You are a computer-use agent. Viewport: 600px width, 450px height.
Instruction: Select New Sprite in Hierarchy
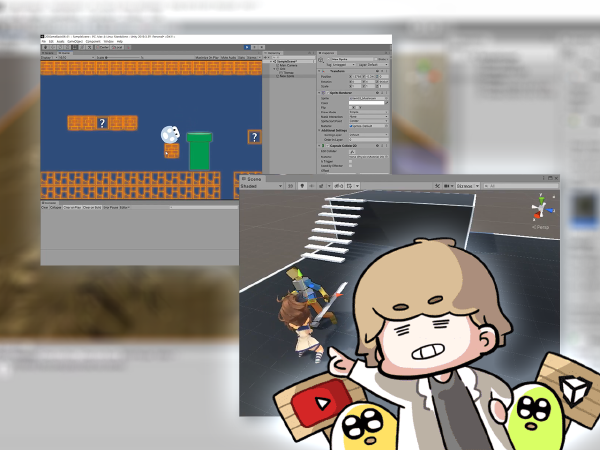click(287, 76)
